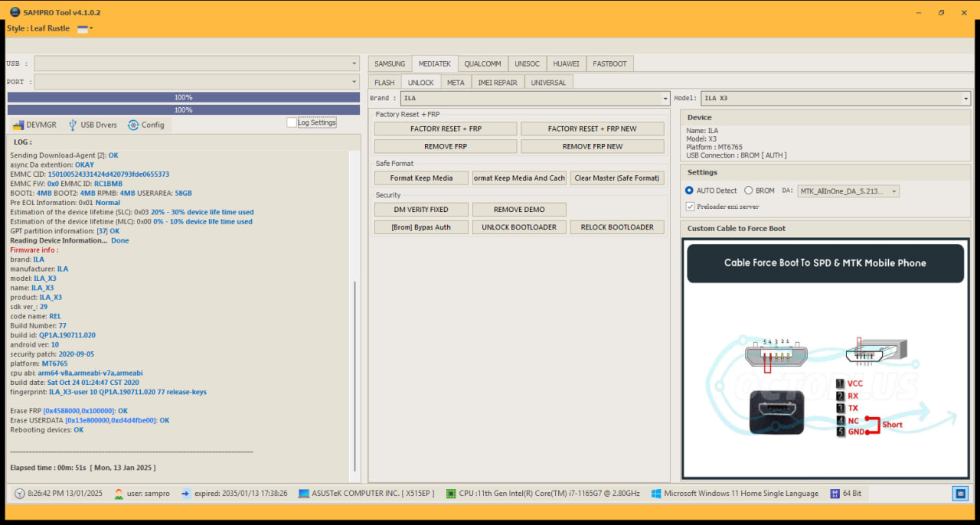
Task: Open the UNISOC tab
Action: (x=527, y=64)
